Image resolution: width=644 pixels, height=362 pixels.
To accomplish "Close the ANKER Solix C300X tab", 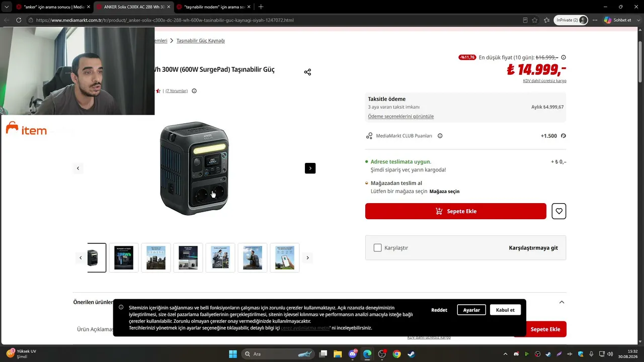I will 168,7.
